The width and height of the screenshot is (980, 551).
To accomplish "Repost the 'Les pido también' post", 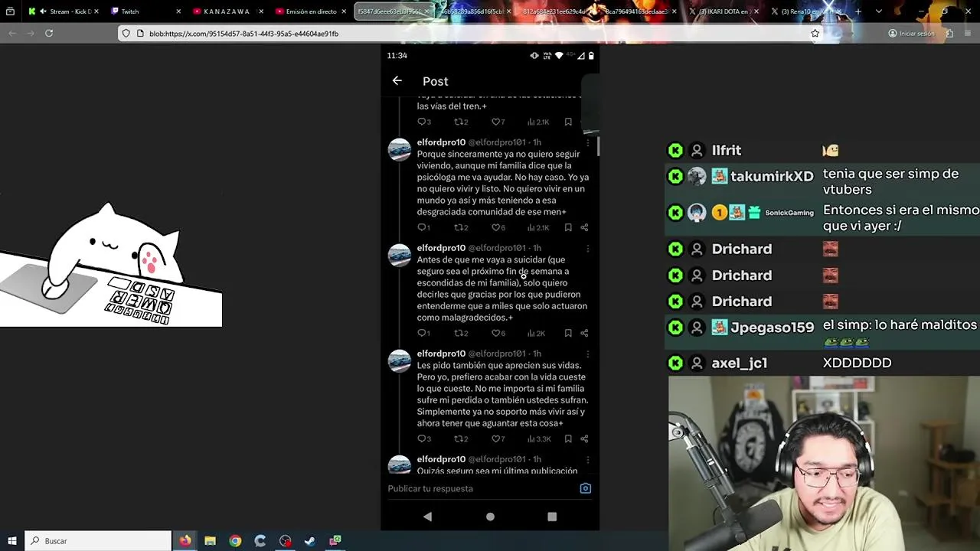I will click(x=461, y=439).
